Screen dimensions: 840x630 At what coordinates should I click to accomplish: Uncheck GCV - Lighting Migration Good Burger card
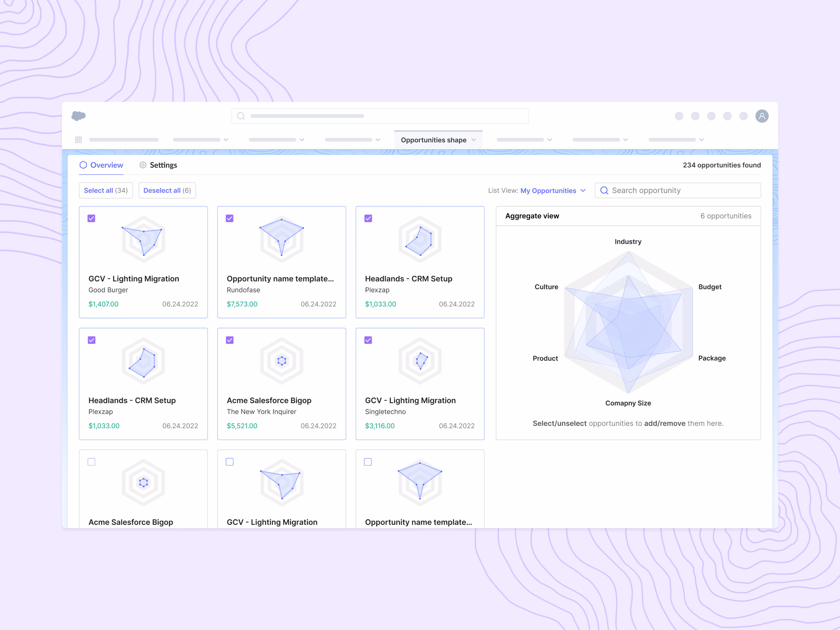(x=92, y=218)
